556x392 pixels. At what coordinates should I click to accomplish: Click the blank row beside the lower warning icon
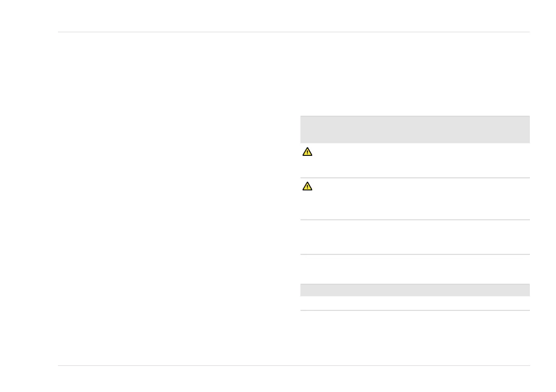421,199
